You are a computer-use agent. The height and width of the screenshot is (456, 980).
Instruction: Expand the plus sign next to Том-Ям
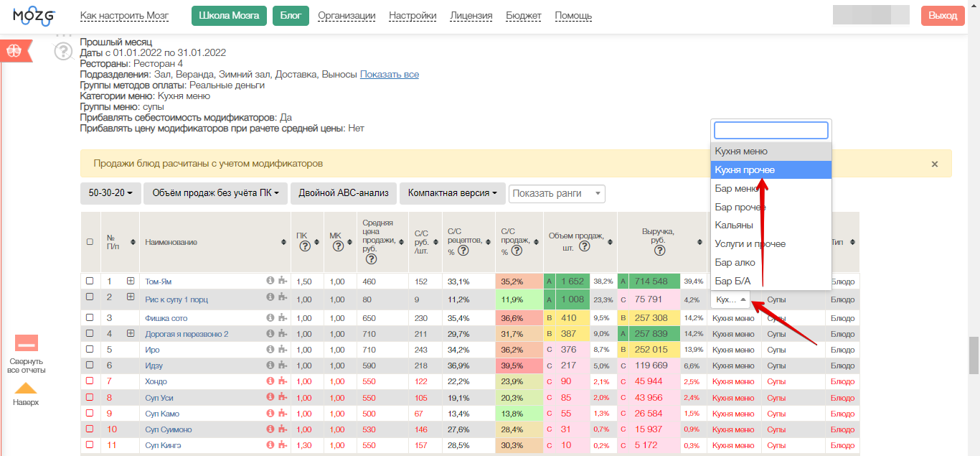click(x=131, y=281)
